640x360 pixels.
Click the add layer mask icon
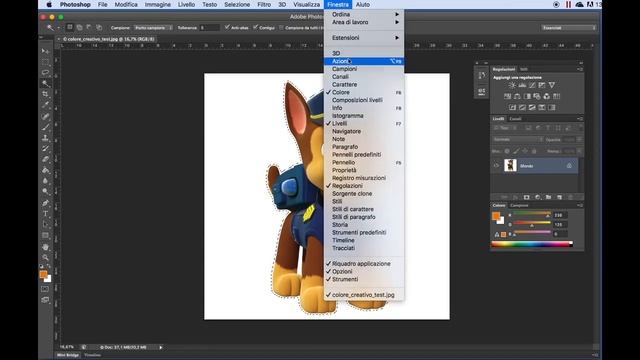527,197
